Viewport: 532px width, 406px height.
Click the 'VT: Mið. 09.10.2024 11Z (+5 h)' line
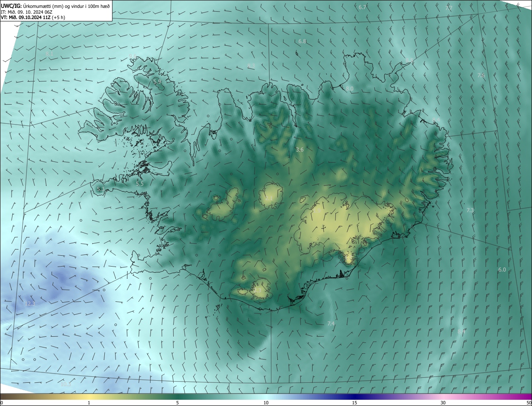click(x=33, y=17)
